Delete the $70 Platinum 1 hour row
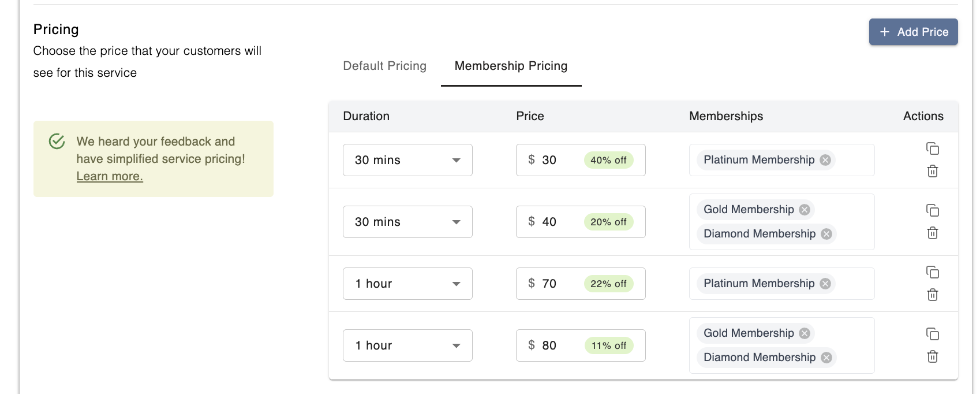 (x=932, y=295)
